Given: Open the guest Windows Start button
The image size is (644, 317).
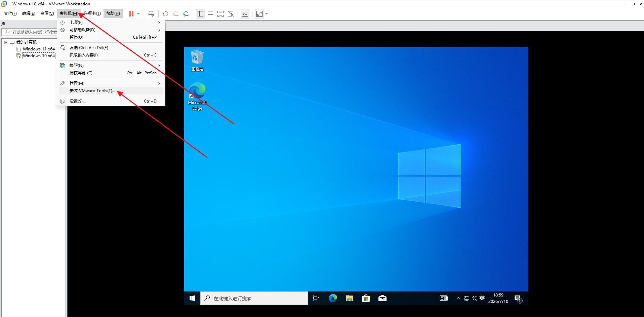Looking at the screenshot, I should point(192,298).
